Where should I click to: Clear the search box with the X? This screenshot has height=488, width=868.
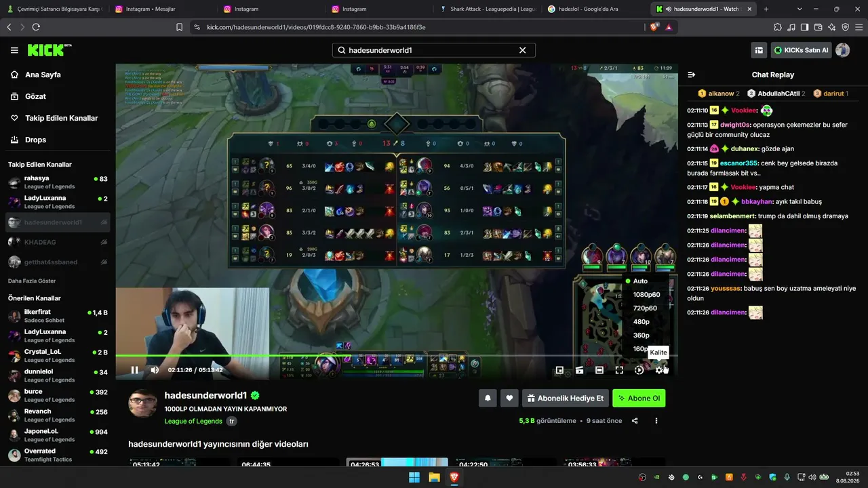pos(522,50)
